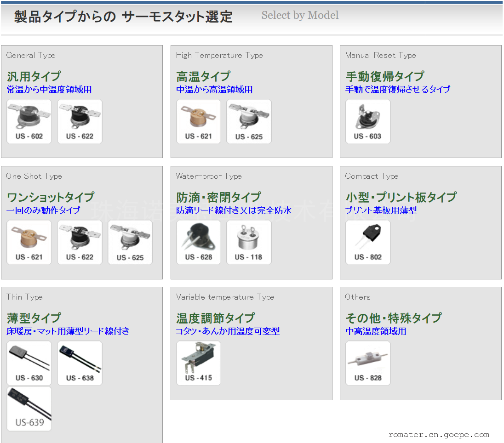Open the US-628 water-proof thermostat image
Viewport: 504px width, 443px height.
coord(199,242)
